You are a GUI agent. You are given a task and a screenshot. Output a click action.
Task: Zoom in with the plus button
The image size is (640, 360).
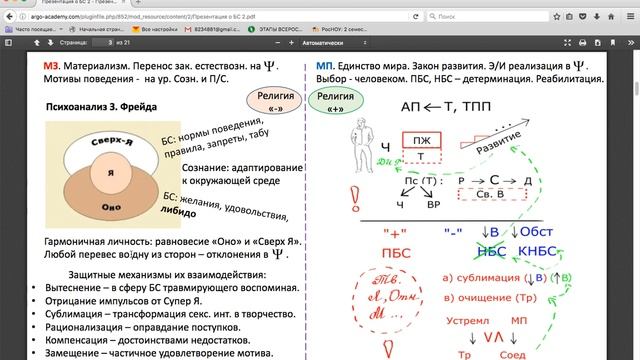click(291, 42)
